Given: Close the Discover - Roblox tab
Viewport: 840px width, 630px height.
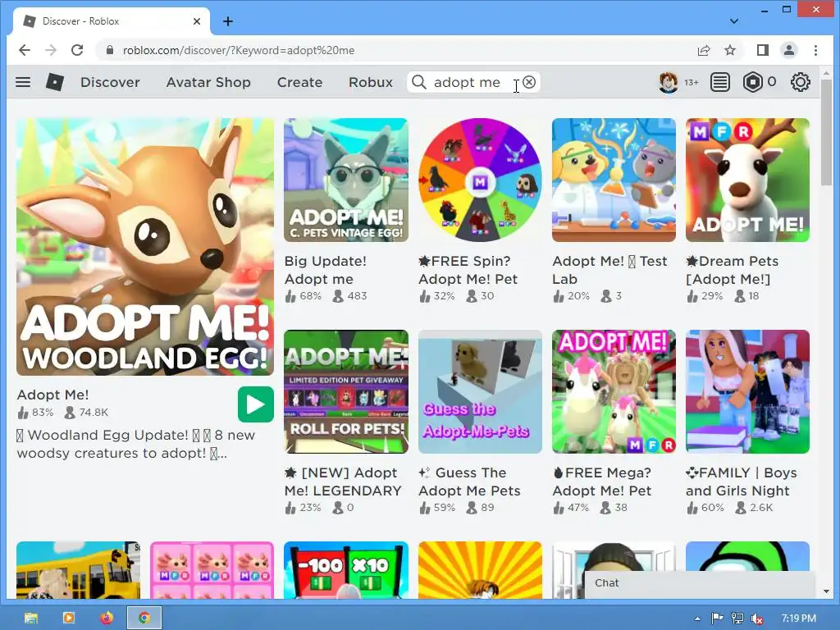Looking at the screenshot, I should coord(197,21).
